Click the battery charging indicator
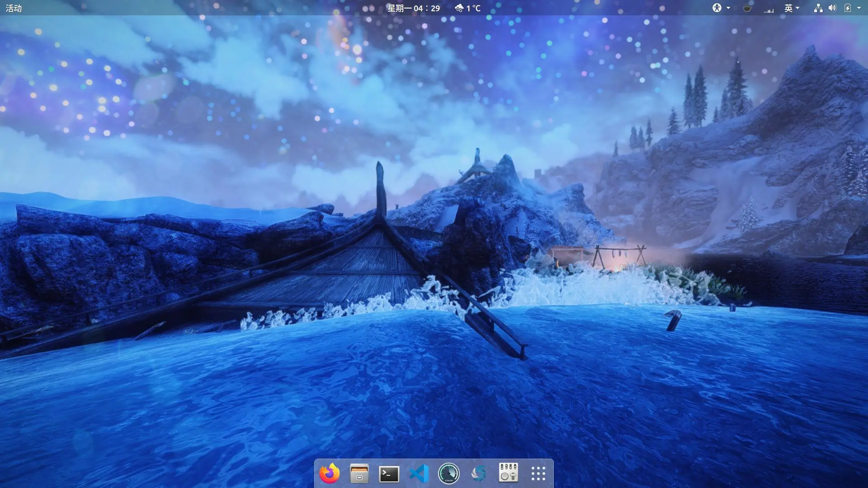 [847, 8]
